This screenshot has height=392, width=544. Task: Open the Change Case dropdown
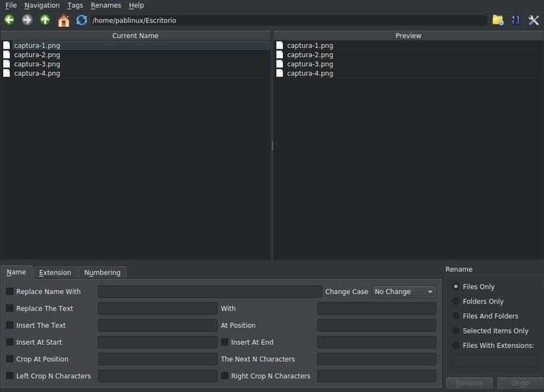[404, 292]
